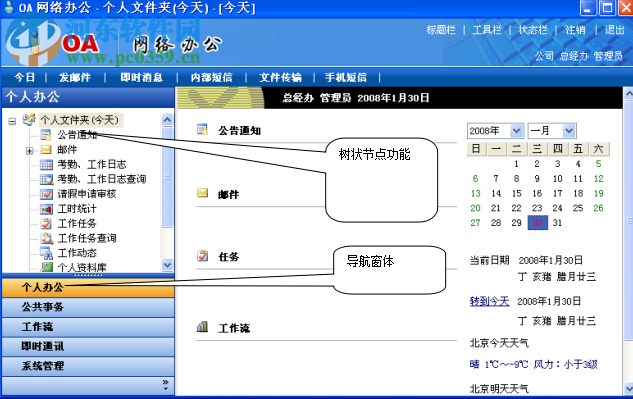Click the 当前日期 label
633x399 pixels.
(489, 260)
